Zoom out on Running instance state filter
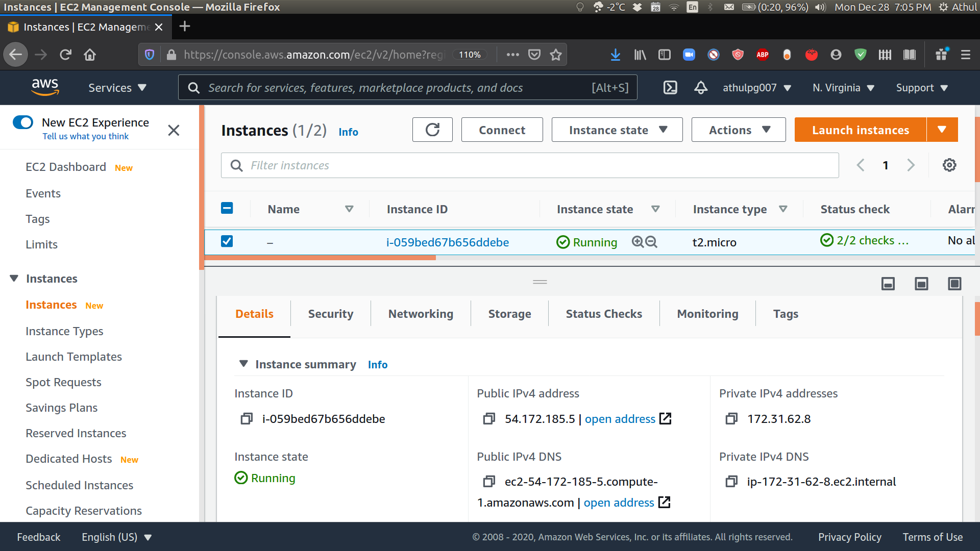 tap(651, 242)
